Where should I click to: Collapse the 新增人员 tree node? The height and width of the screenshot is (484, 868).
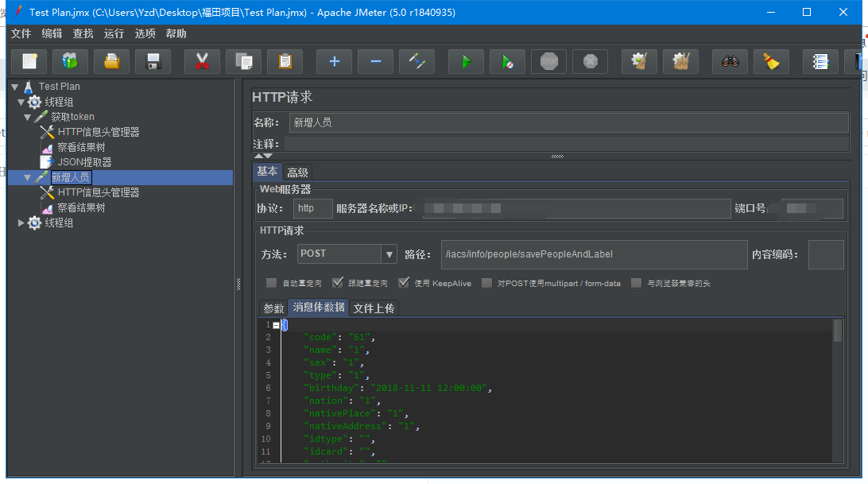tap(27, 178)
